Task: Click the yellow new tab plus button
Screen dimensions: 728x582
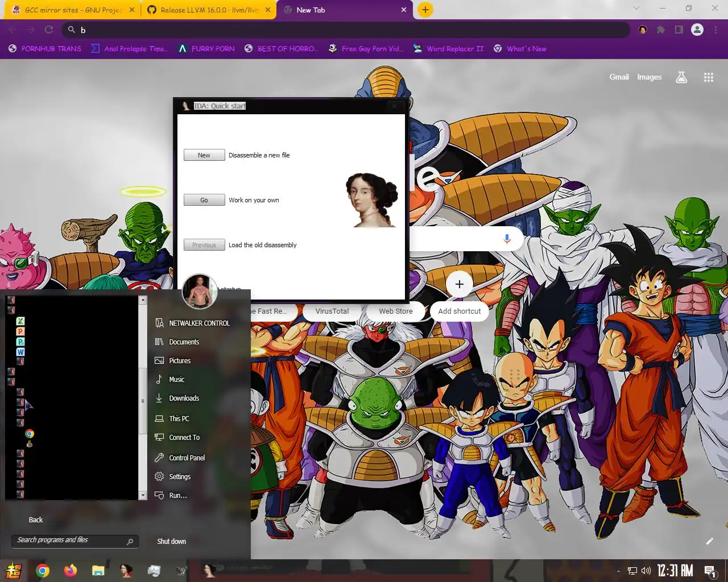Action: [x=425, y=10]
